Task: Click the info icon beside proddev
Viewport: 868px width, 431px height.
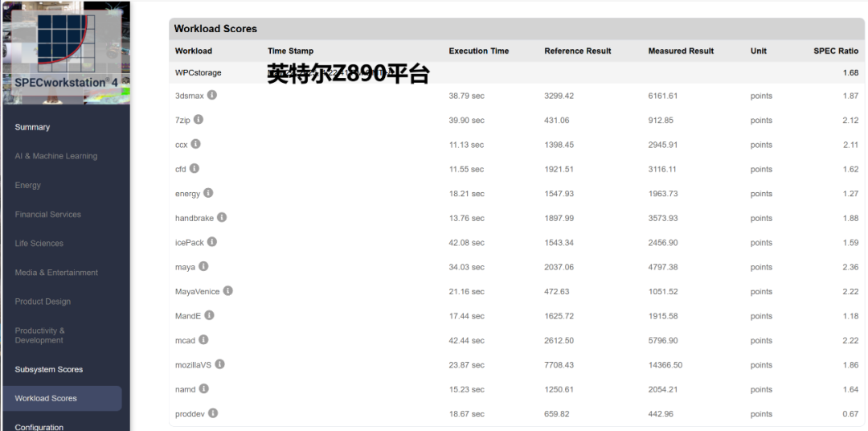Action: pos(213,413)
